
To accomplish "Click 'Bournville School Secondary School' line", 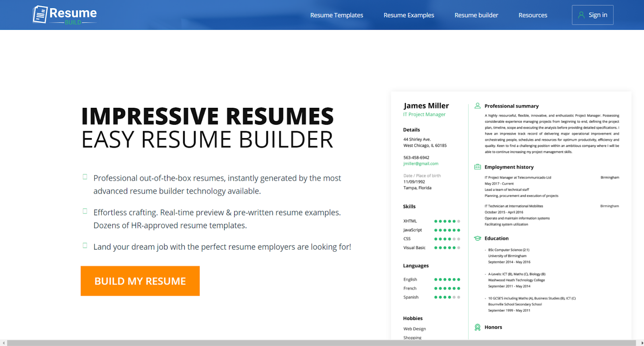I will pos(515,304).
